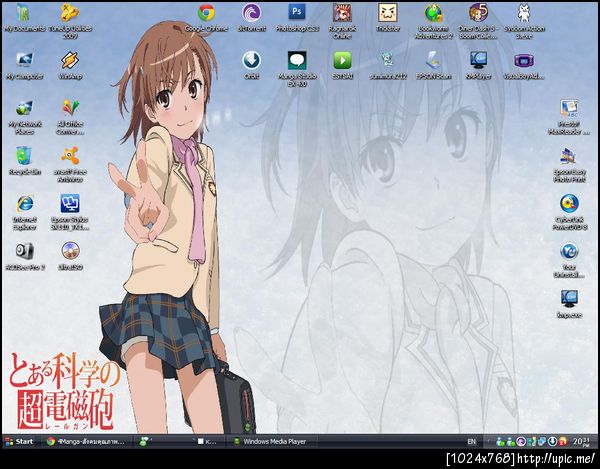The width and height of the screenshot is (600, 469).
Task: Launch Orbit downloader shortcut
Action: tap(251, 66)
